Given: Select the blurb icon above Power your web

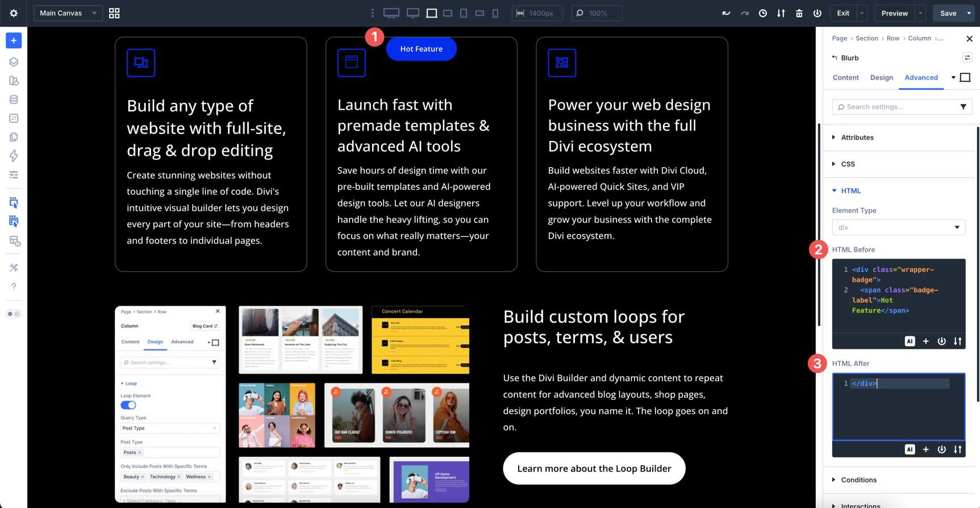Looking at the screenshot, I should tap(562, 63).
